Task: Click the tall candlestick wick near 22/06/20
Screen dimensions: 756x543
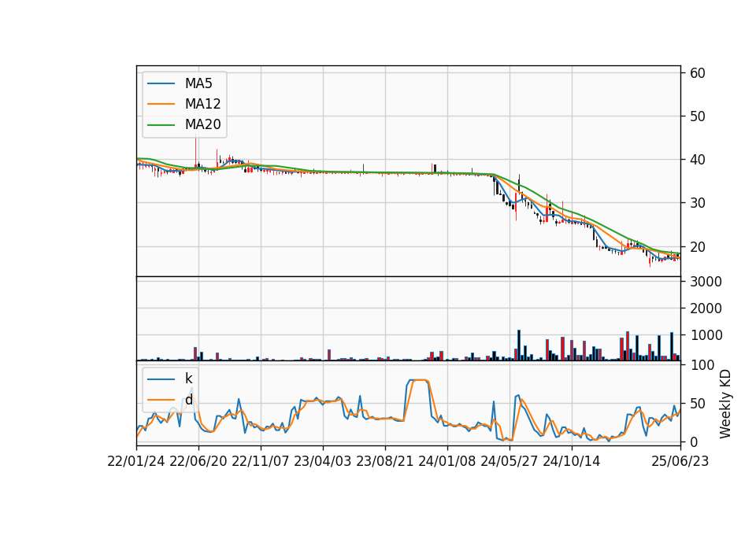Action: [196, 152]
